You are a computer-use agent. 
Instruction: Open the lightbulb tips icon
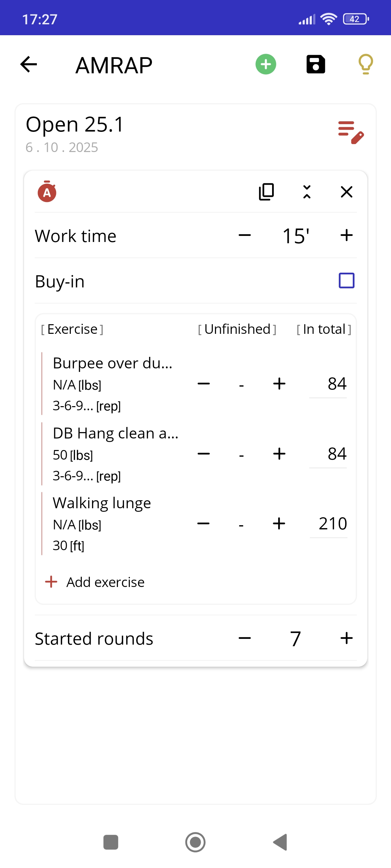[365, 64]
